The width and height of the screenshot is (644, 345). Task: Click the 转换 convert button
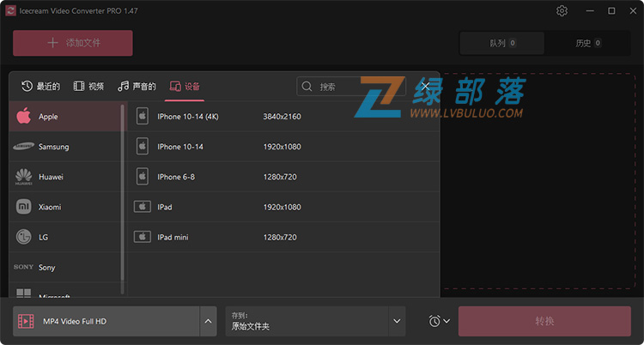coord(544,321)
